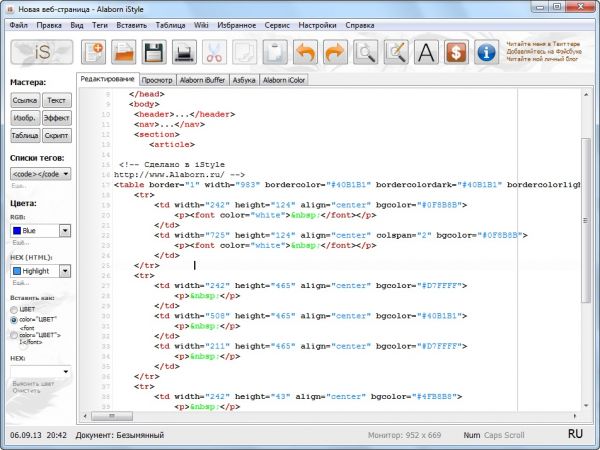Expand the tag list <code> dropdown
600x450 pixels.
coord(64,174)
